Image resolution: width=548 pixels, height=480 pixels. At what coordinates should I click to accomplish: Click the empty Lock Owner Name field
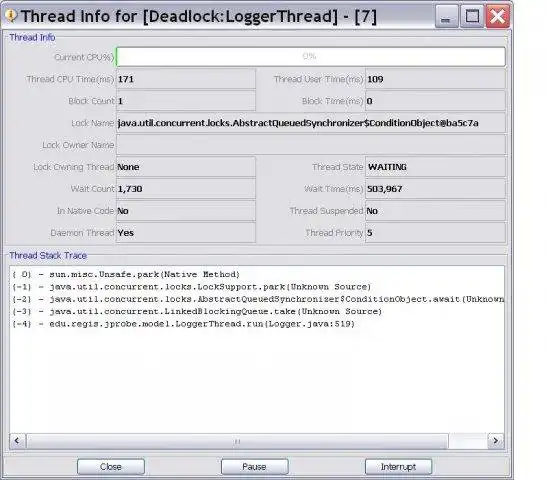311,145
